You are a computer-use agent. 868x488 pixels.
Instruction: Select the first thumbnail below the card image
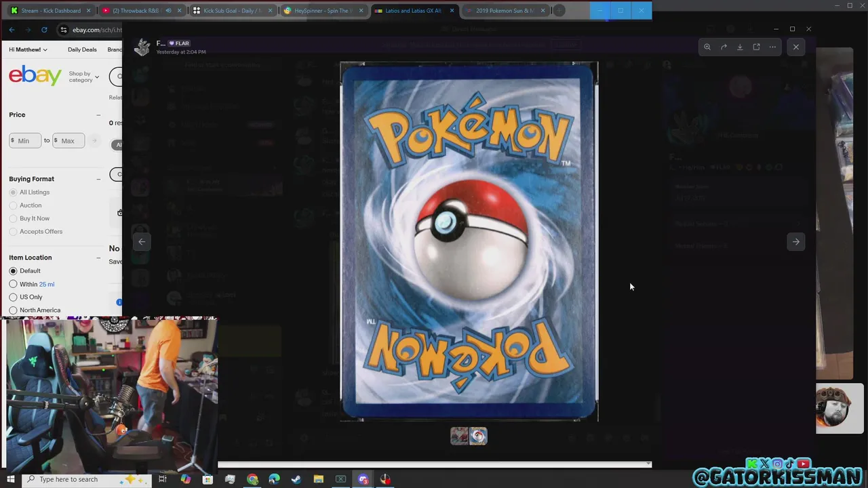(459, 436)
